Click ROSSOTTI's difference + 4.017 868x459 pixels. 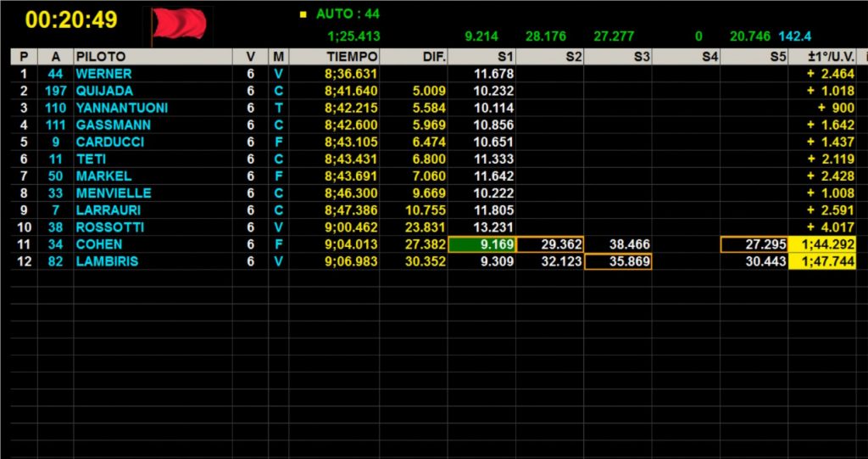831,227
